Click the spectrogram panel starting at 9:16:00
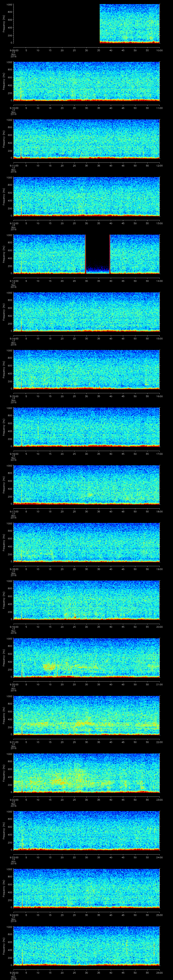The width and height of the screenshot is (173, 980). 87,427
